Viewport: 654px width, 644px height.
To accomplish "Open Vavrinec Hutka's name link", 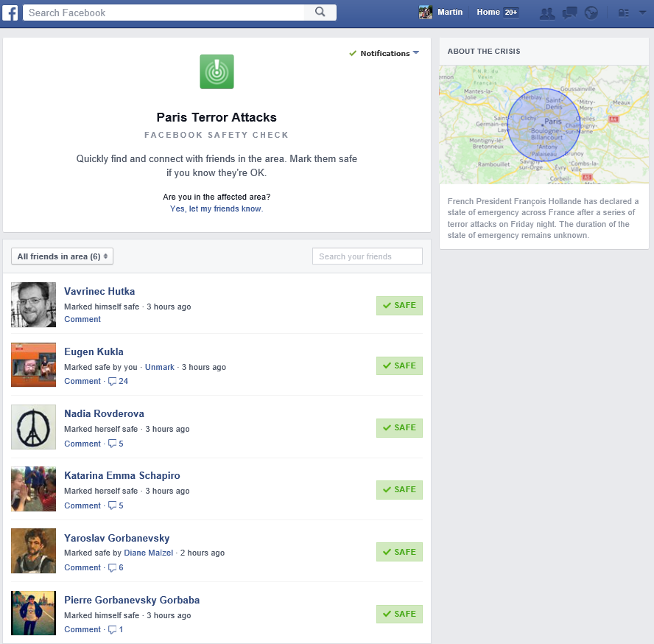I will pos(99,291).
